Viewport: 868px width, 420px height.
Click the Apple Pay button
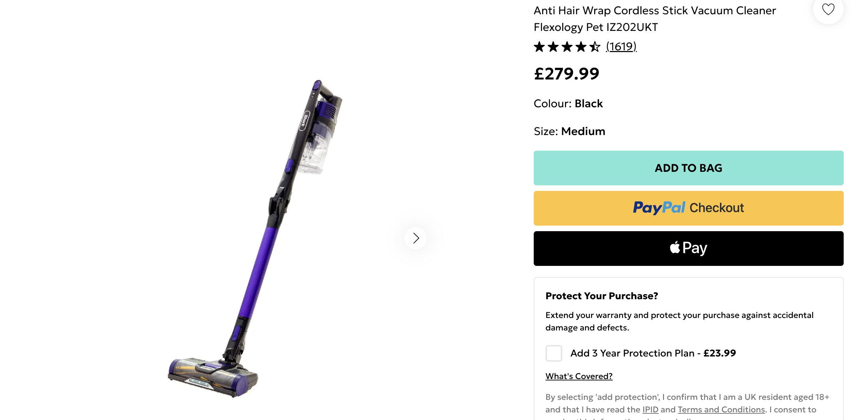(x=688, y=249)
